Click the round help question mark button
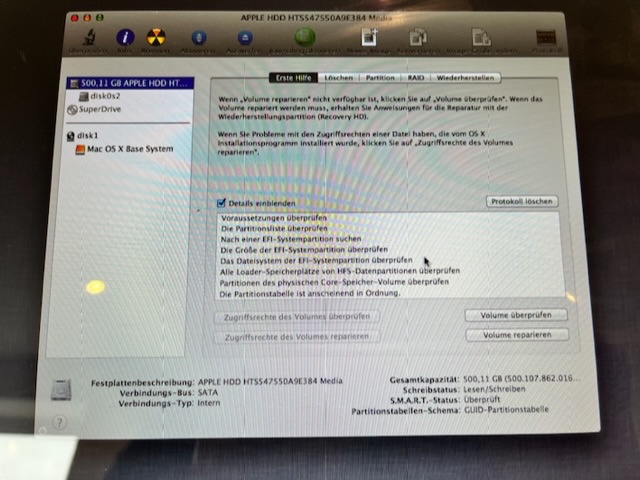 (60, 422)
